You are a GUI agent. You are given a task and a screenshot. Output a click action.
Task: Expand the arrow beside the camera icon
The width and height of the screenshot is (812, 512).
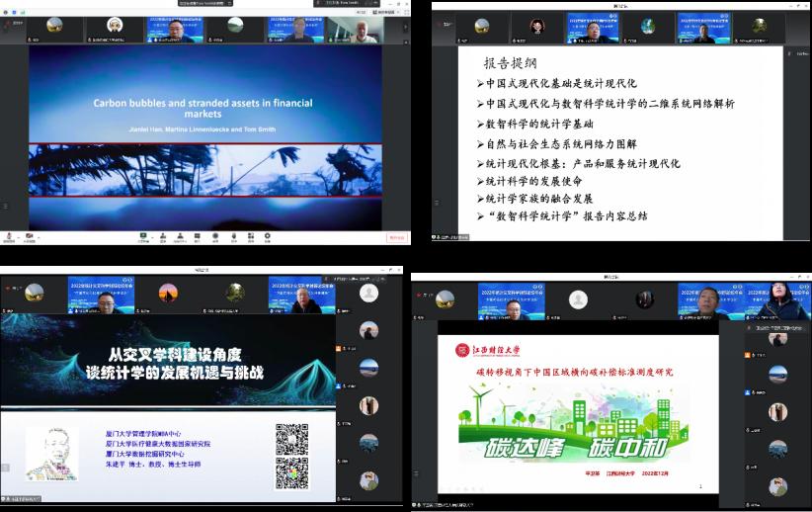click(41, 236)
